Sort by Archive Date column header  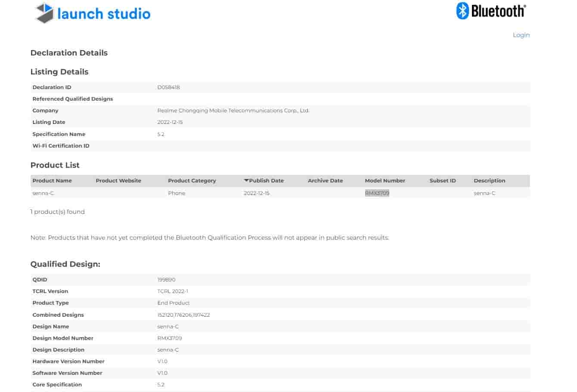(325, 181)
